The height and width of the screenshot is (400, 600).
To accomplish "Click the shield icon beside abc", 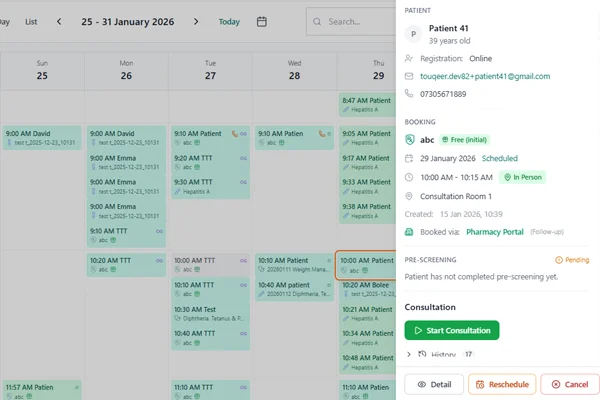I will pos(410,140).
